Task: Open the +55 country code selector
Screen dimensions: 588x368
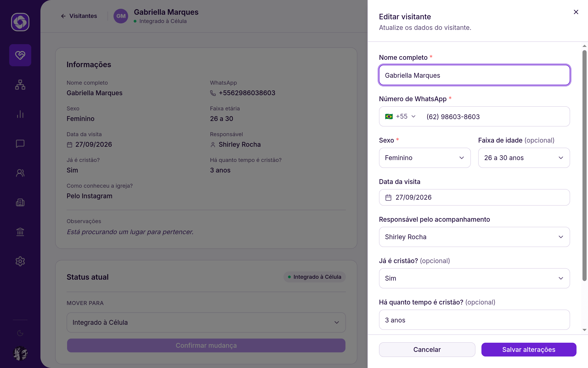Action: [x=400, y=117]
